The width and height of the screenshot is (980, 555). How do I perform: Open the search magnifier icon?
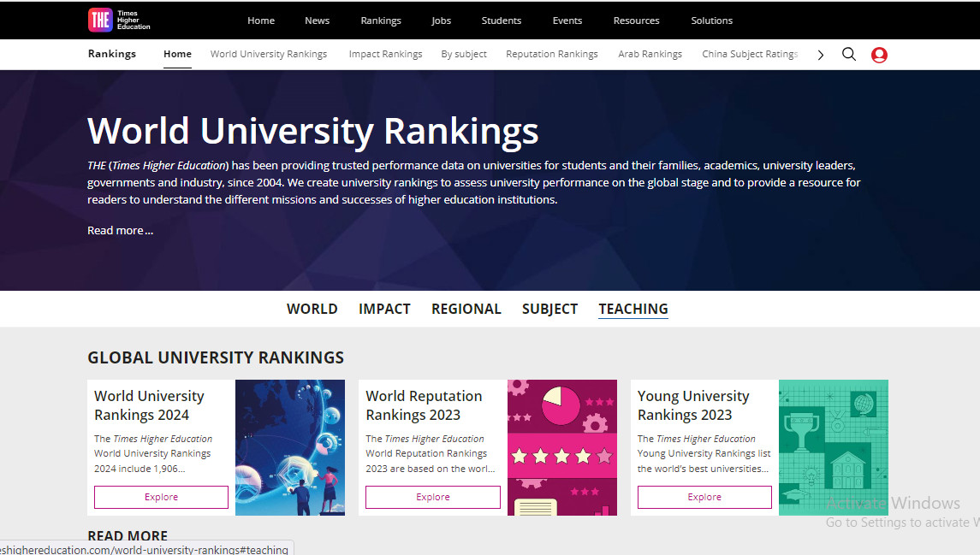click(848, 54)
